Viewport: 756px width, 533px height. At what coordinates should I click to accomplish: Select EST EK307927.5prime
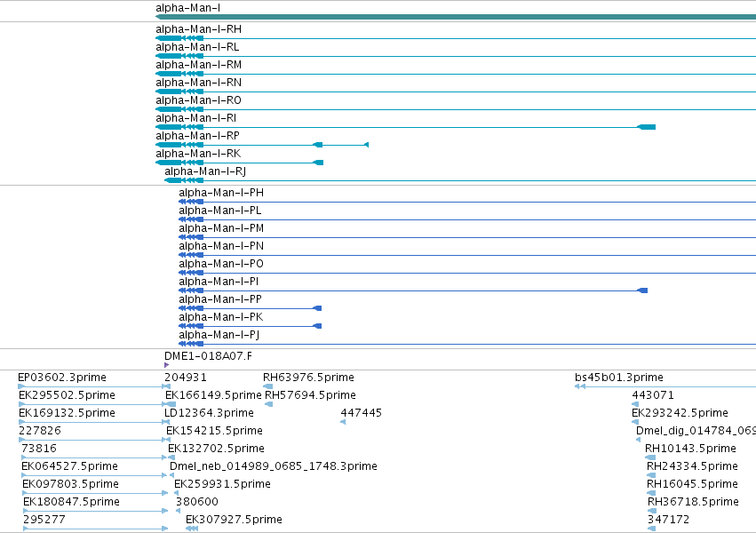(234, 521)
